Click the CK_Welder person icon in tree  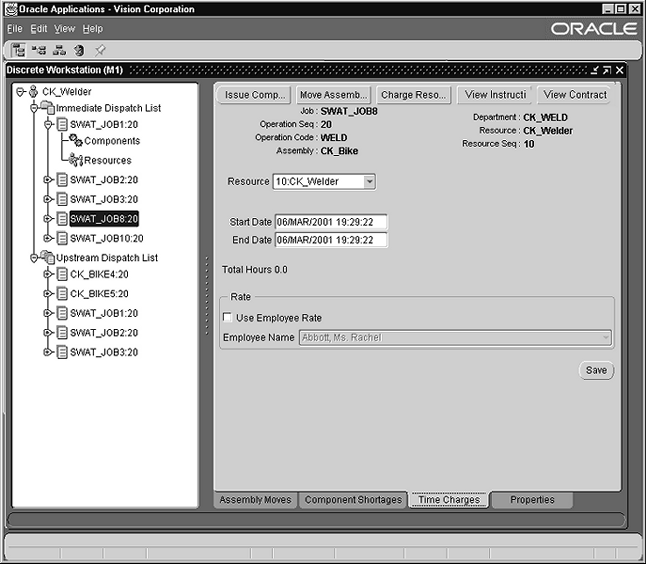tap(33, 91)
